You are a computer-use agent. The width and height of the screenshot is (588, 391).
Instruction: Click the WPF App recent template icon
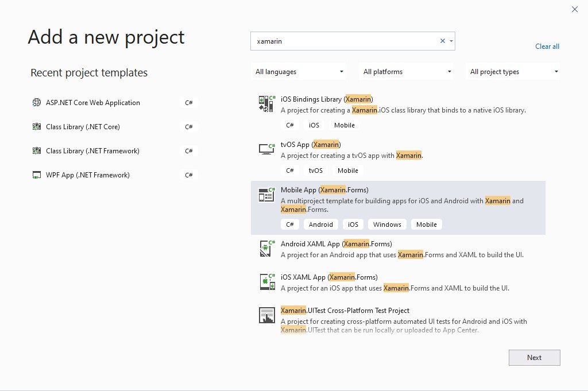coord(37,175)
